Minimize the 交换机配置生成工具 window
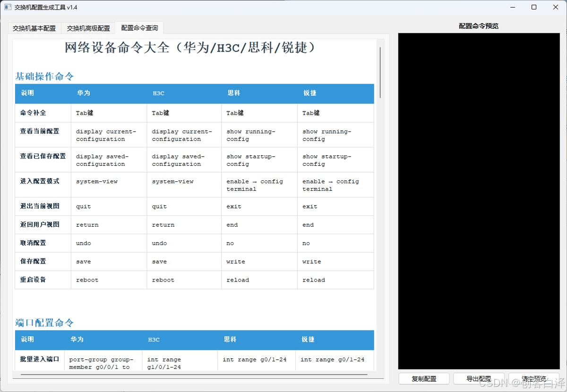The height and width of the screenshot is (392, 567). (x=512, y=7)
